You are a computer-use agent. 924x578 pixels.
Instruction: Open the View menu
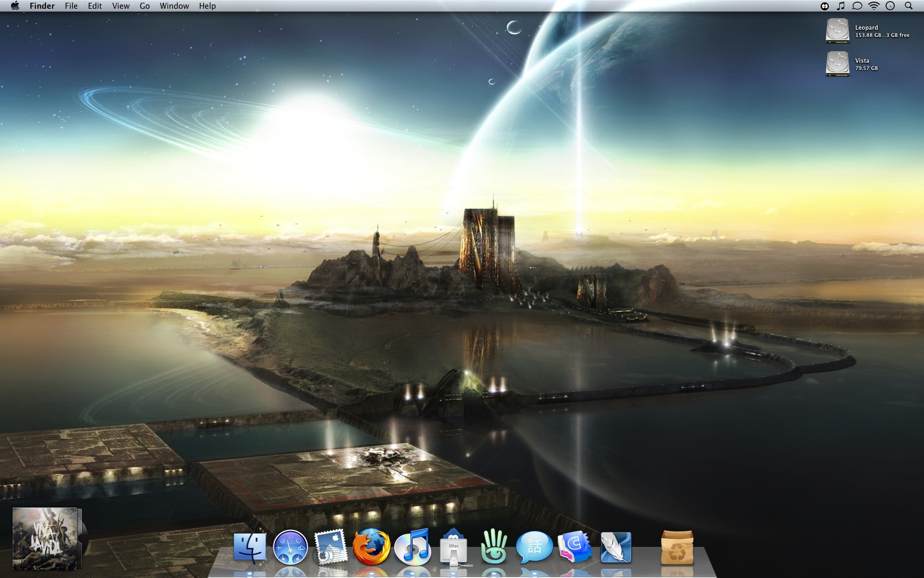(x=121, y=6)
